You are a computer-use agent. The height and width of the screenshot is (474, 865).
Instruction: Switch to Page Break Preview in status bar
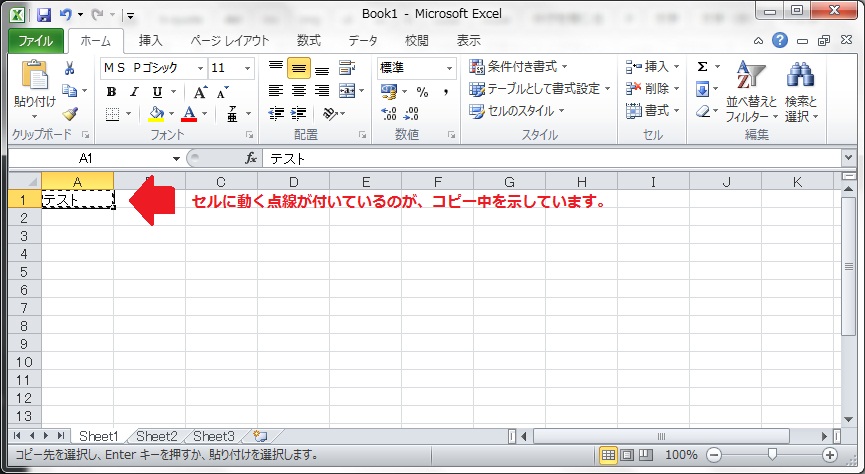pos(645,455)
